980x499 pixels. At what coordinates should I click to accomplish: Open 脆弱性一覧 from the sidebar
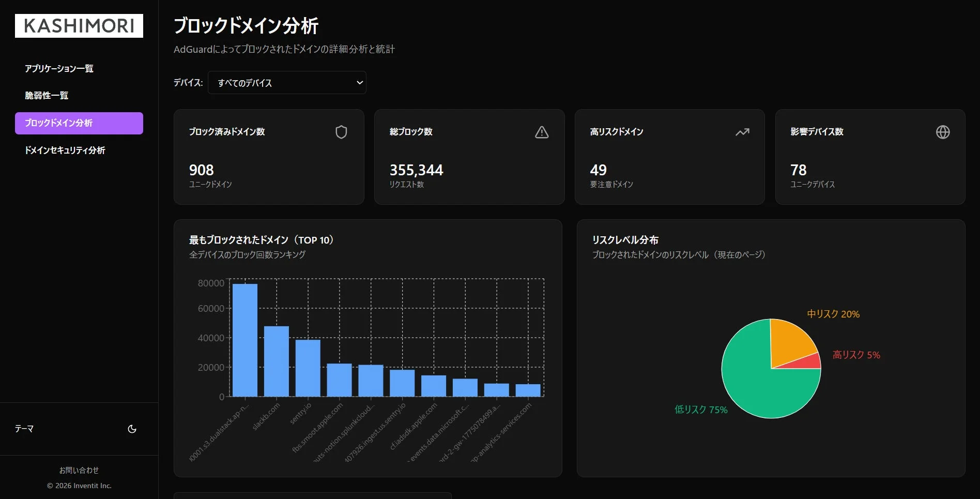click(x=46, y=95)
